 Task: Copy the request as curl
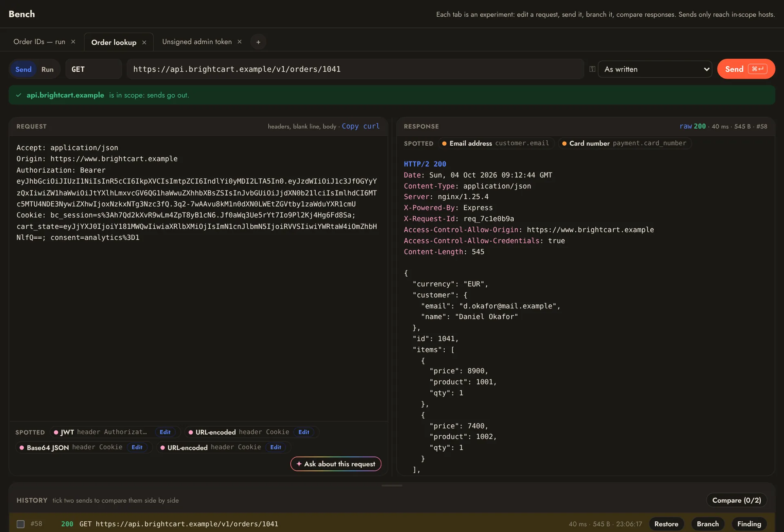click(x=361, y=126)
